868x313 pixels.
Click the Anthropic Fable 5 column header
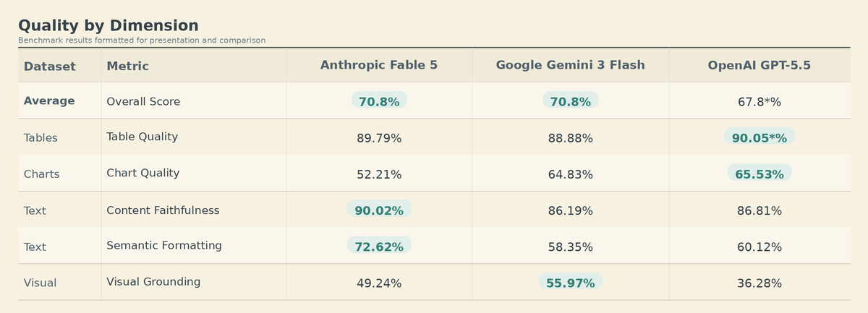pos(379,65)
